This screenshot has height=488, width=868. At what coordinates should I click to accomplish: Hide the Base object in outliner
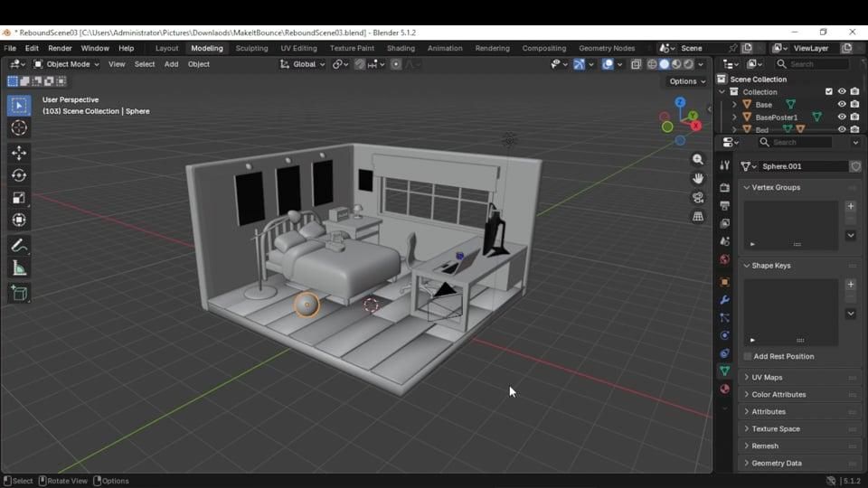point(842,104)
